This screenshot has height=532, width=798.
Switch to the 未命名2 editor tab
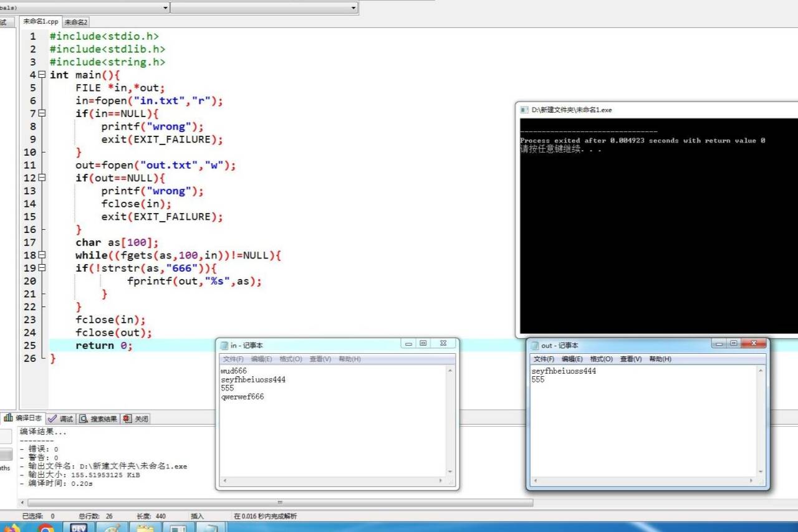pos(76,22)
